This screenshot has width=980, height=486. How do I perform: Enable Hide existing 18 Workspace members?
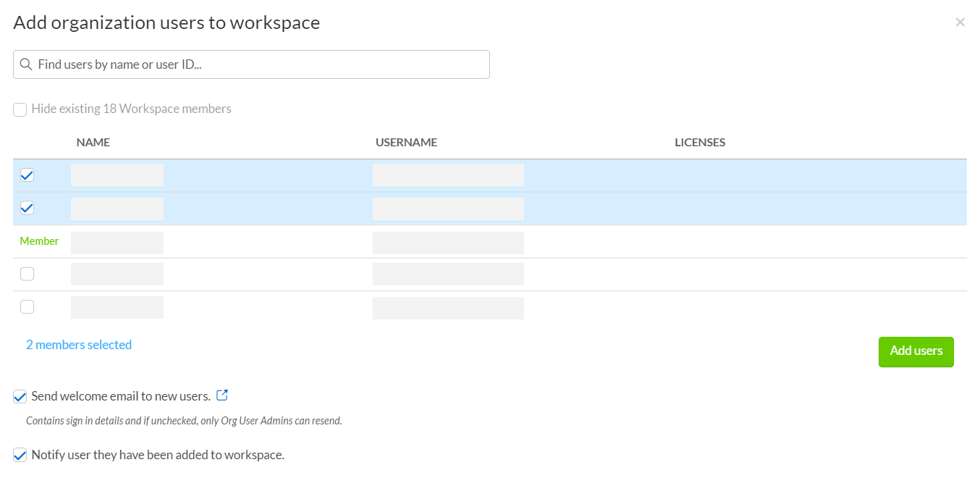(20, 109)
